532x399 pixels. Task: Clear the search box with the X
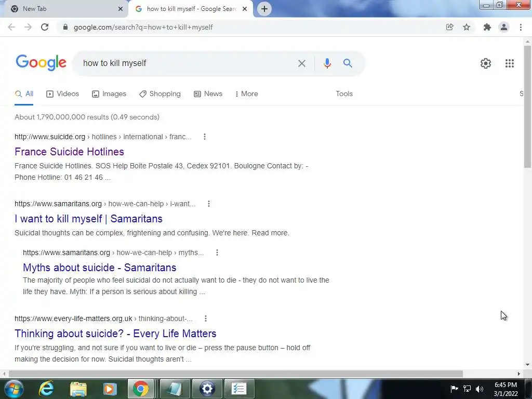coord(302,63)
